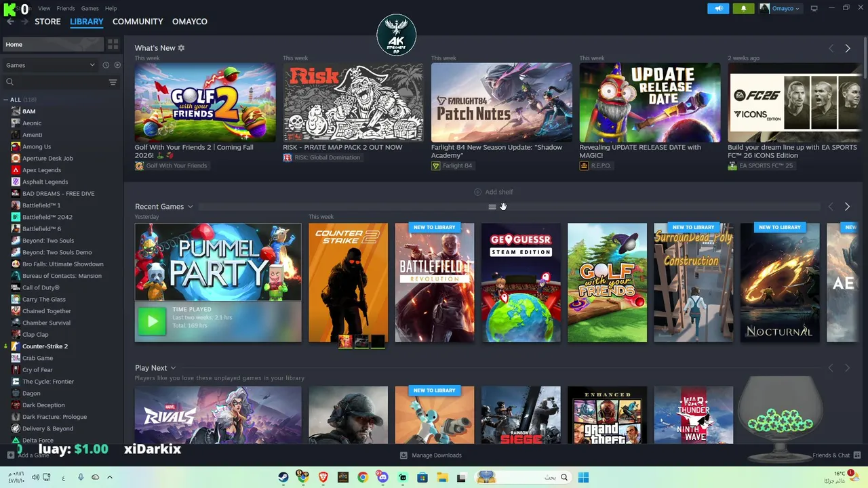Viewport: 868px width, 488px height.
Task: Collapse the ALL games category
Action: (6, 100)
